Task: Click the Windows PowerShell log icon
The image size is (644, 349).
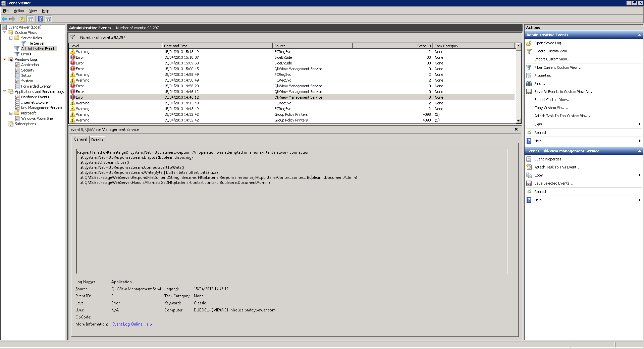Action: coord(17,118)
